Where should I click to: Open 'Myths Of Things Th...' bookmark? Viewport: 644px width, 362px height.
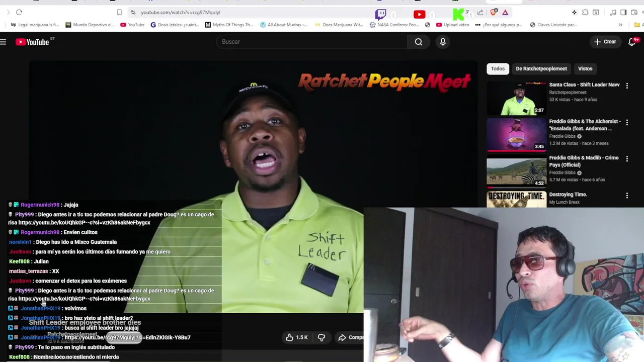(x=229, y=25)
